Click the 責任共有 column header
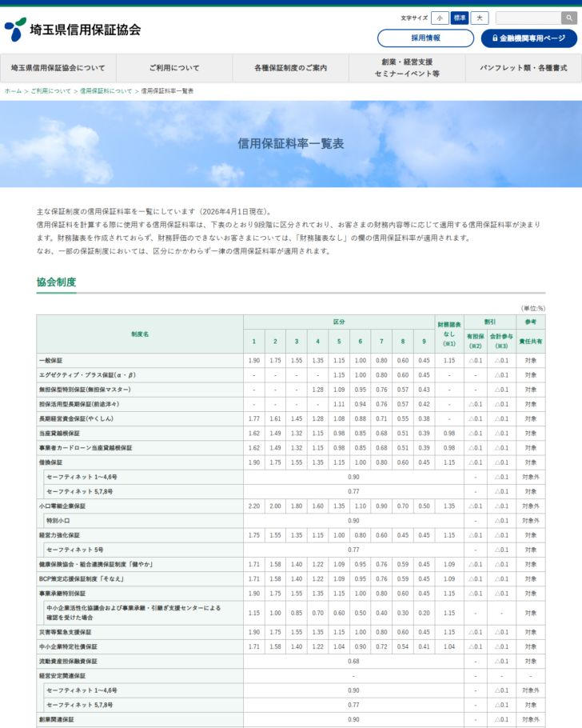Image resolution: width=582 pixels, height=728 pixels. (x=531, y=342)
